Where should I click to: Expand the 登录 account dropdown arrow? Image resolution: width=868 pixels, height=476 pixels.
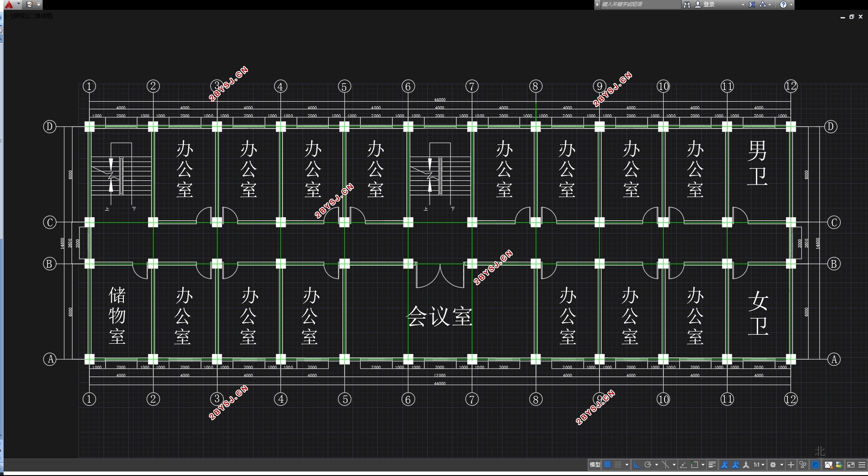[743, 4]
